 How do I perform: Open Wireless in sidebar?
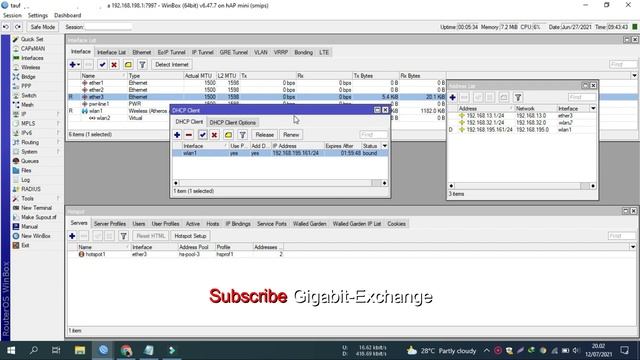coord(31,67)
